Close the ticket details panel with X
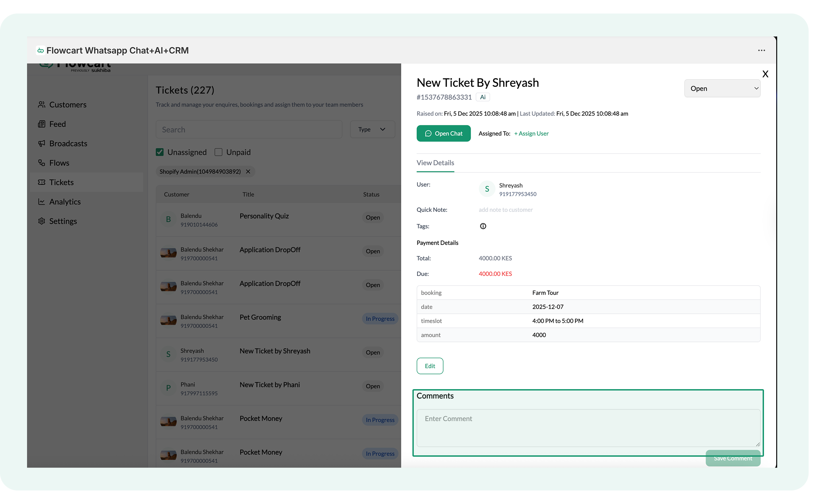The image size is (837, 504). coord(765,74)
